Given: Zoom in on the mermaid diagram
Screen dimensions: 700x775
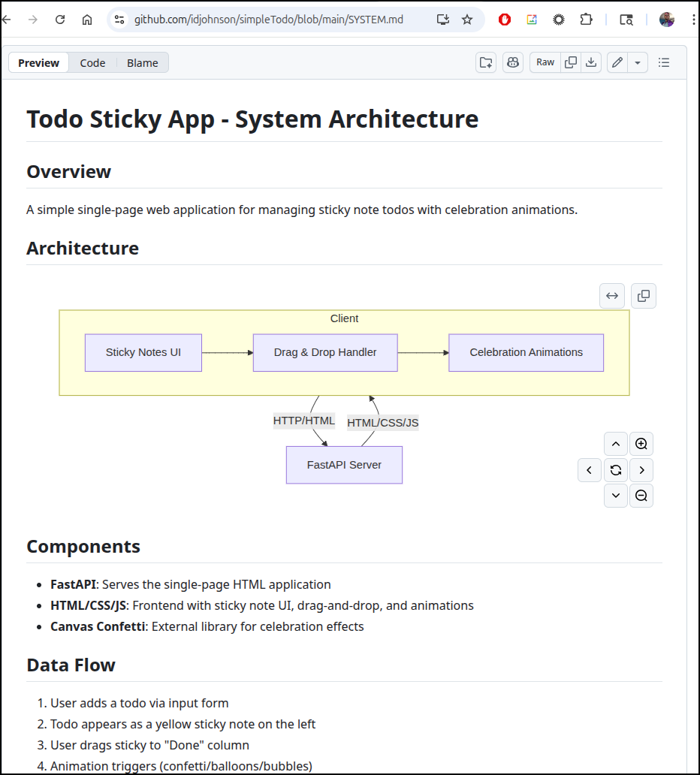Looking at the screenshot, I should [641, 444].
